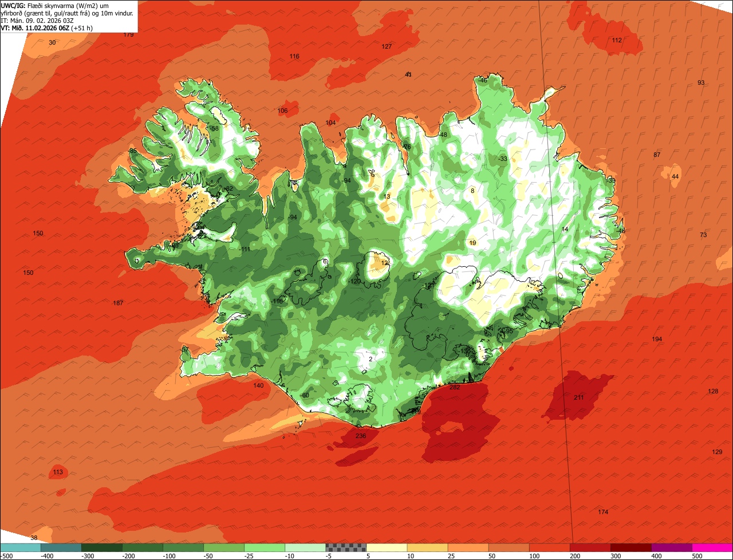Select the map value 116 in the northern sea
733x560 pixels.
click(294, 56)
